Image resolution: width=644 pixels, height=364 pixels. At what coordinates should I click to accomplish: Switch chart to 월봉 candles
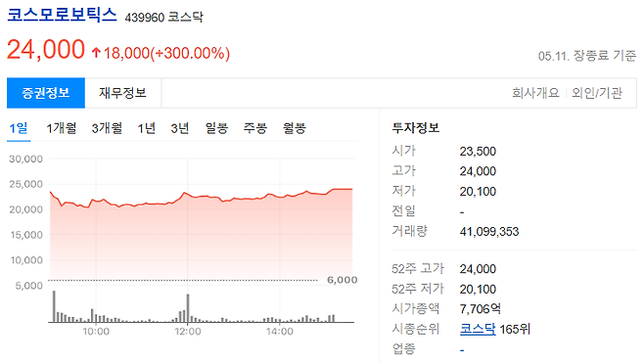click(294, 128)
